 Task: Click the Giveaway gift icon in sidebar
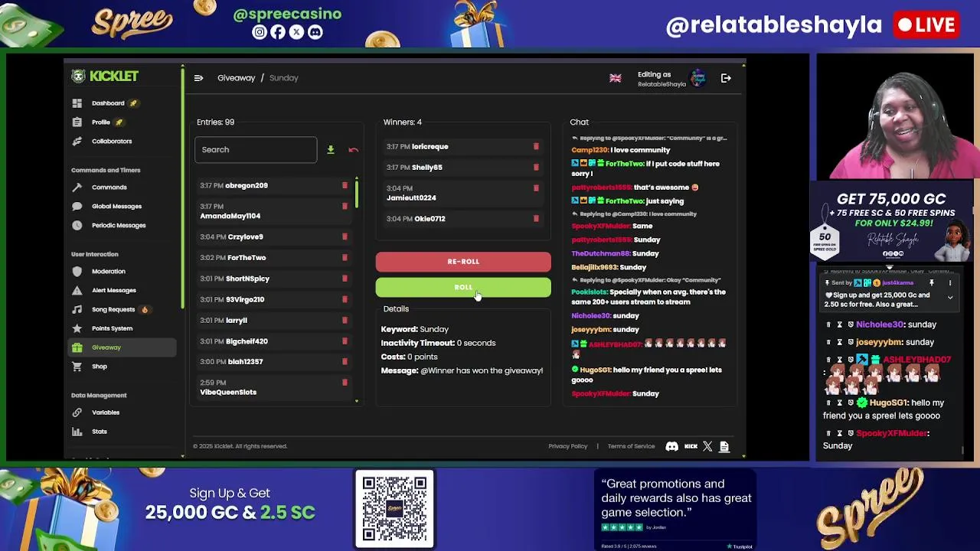point(77,347)
